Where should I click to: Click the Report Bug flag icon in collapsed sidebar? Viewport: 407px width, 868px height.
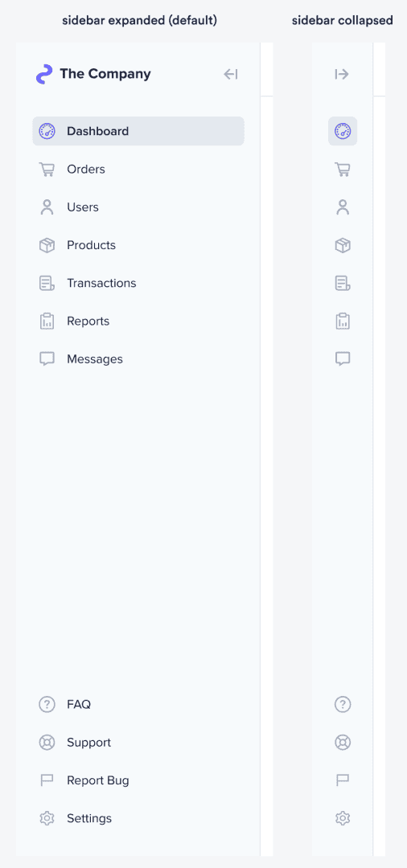(343, 780)
